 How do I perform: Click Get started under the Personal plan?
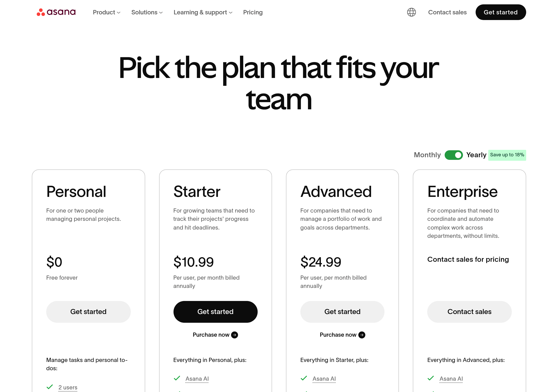(x=88, y=312)
